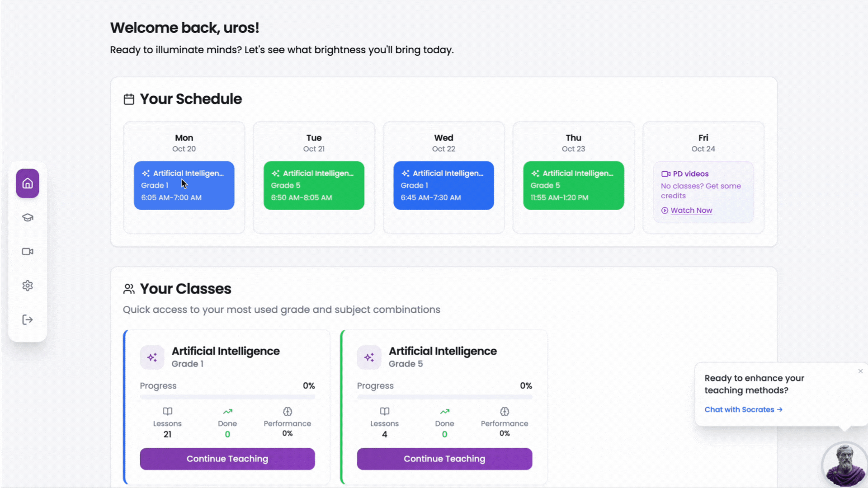This screenshot has width=868, height=488.
Task: Continue Teaching the Grade 5 class
Action: pos(444,459)
